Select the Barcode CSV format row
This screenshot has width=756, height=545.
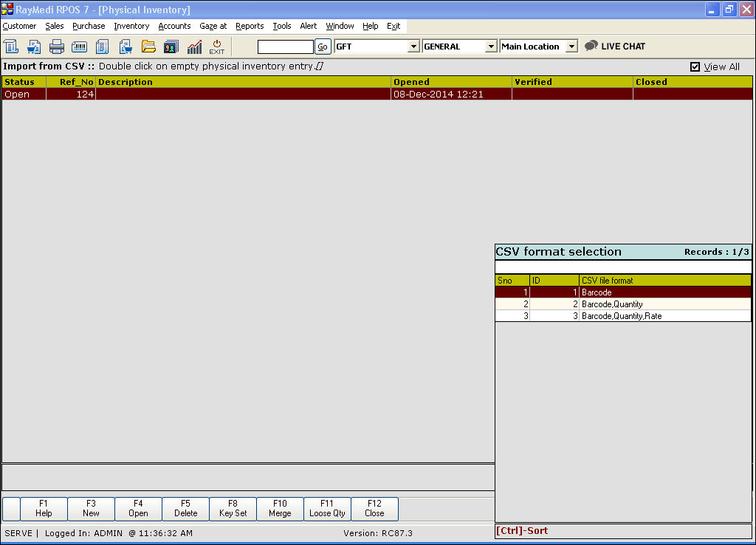pos(623,292)
